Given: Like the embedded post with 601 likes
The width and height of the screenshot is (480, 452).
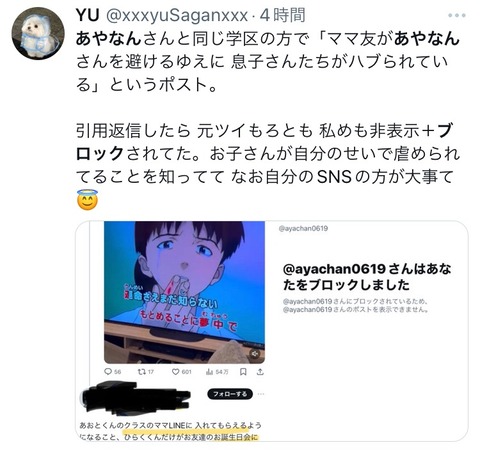Looking at the screenshot, I should (x=175, y=371).
